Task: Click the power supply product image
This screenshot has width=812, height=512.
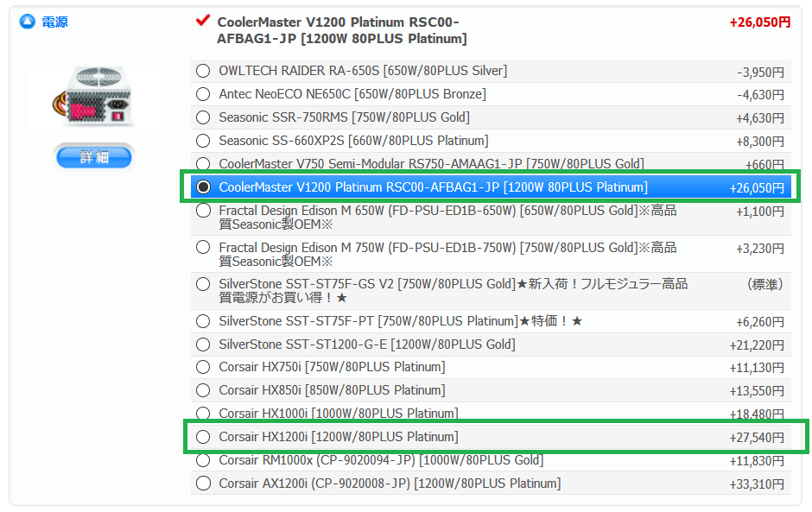Action: pyautogui.click(x=94, y=97)
